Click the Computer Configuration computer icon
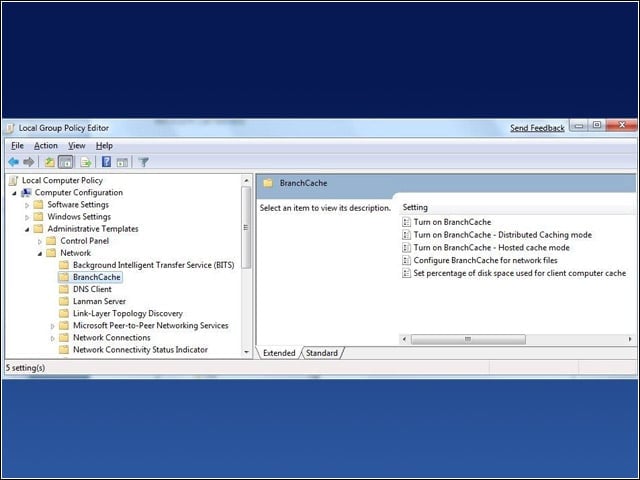 click(x=26, y=192)
